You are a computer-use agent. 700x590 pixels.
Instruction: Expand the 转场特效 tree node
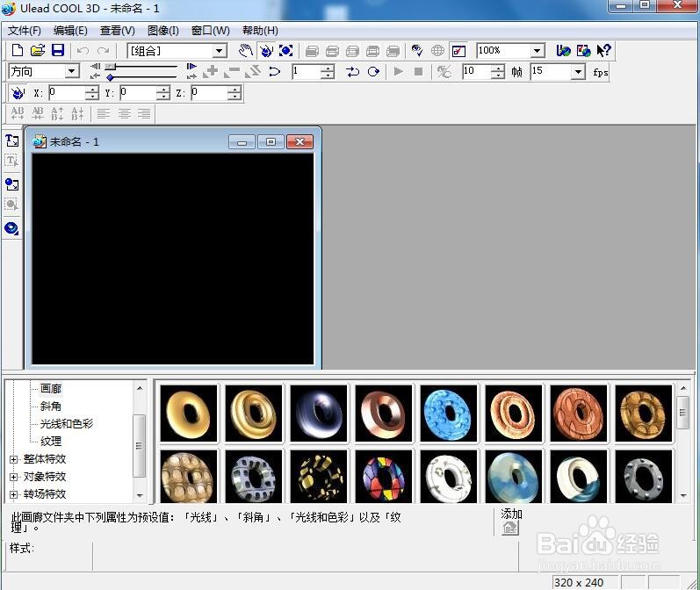[13, 494]
